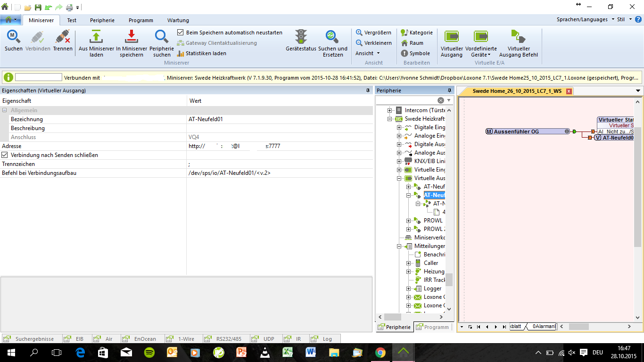Load program via Aus Miniserver laden
The image size is (644, 362).
pyautogui.click(x=96, y=37)
